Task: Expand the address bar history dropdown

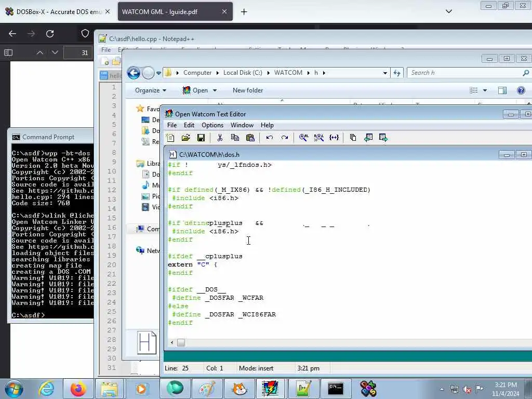Action: 385,73
